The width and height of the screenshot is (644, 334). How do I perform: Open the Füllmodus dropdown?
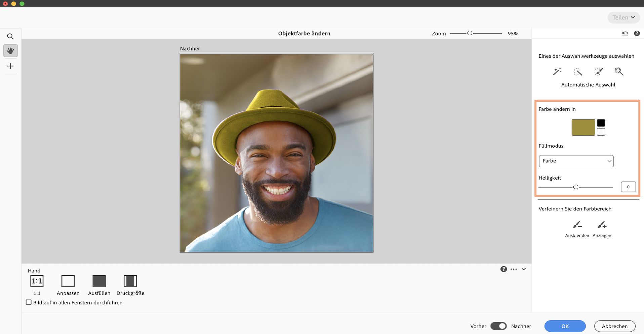576,161
